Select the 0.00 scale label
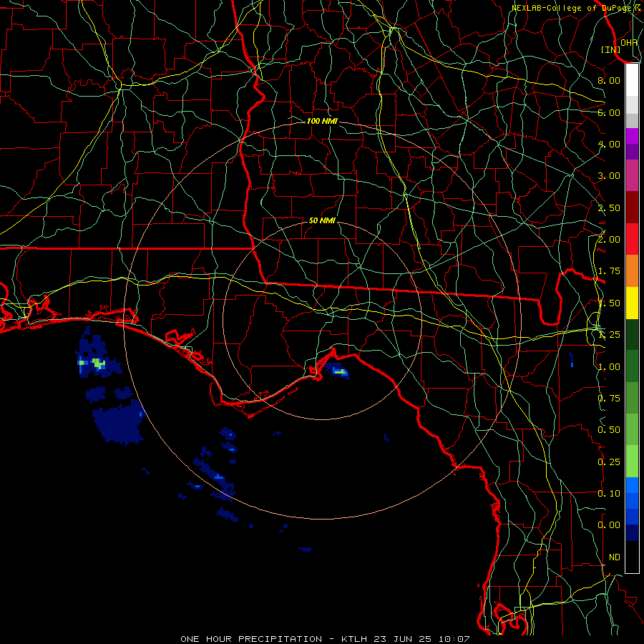Screen dimensions: 644x644 [609, 525]
